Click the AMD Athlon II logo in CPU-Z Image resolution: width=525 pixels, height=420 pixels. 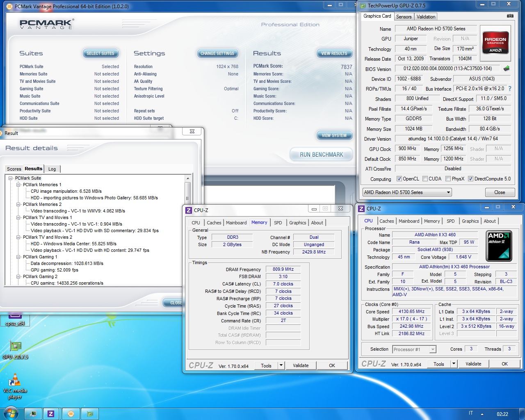click(x=499, y=246)
